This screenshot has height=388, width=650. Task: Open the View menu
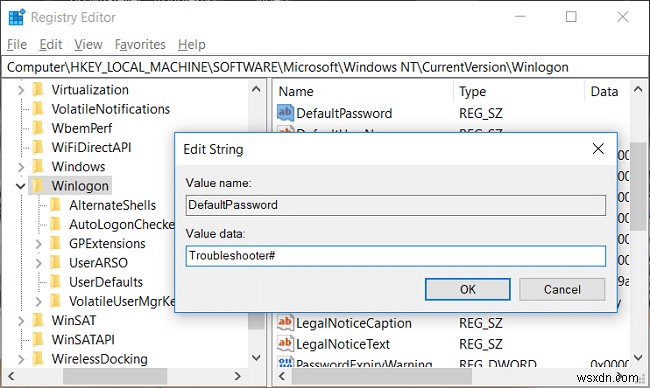pyautogui.click(x=88, y=44)
